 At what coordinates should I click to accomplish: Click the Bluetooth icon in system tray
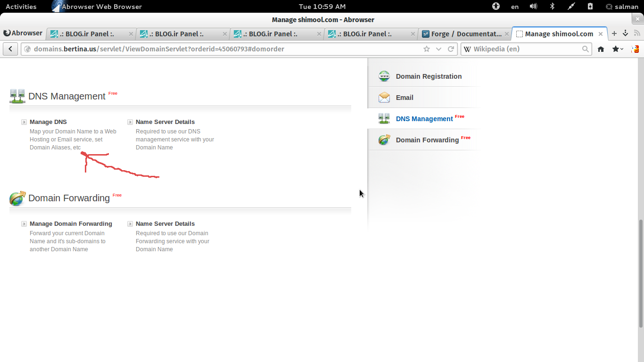click(x=552, y=7)
